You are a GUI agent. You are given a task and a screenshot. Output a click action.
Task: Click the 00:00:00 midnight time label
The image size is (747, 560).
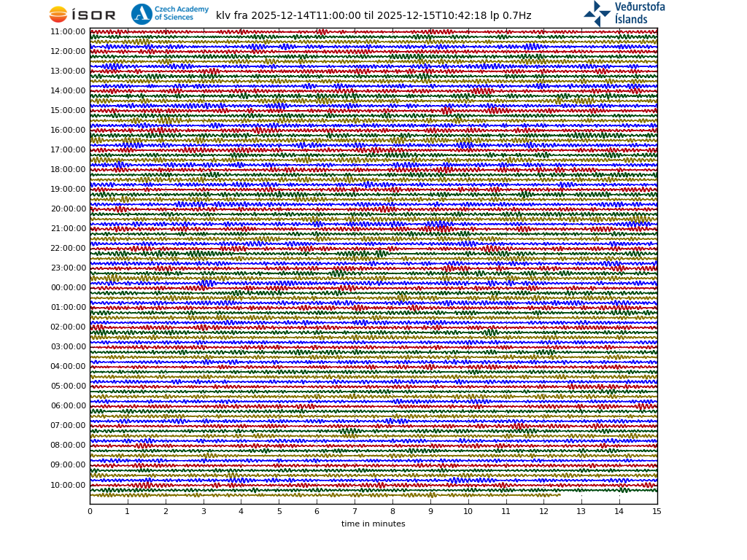tap(68, 288)
